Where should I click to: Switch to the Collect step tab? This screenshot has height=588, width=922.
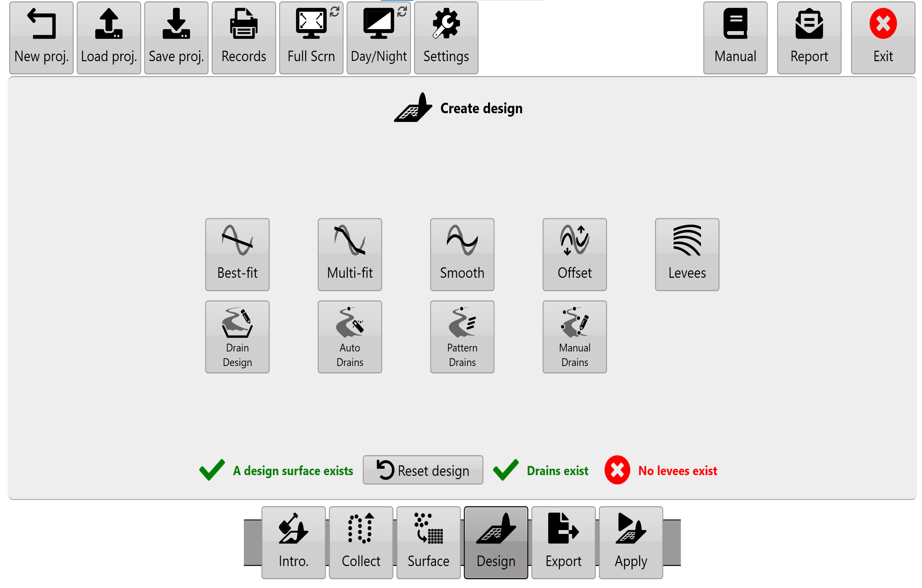[361, 542]
